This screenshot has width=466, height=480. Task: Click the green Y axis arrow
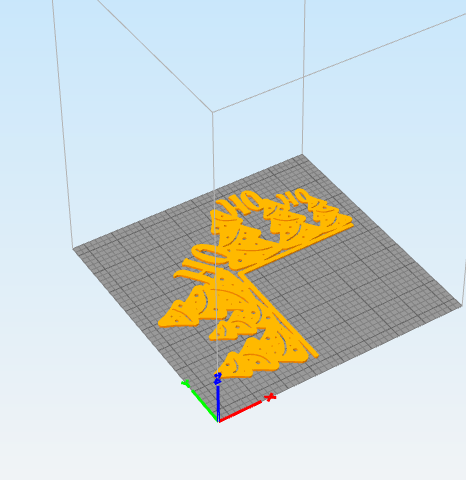click(x=204, y=405)
